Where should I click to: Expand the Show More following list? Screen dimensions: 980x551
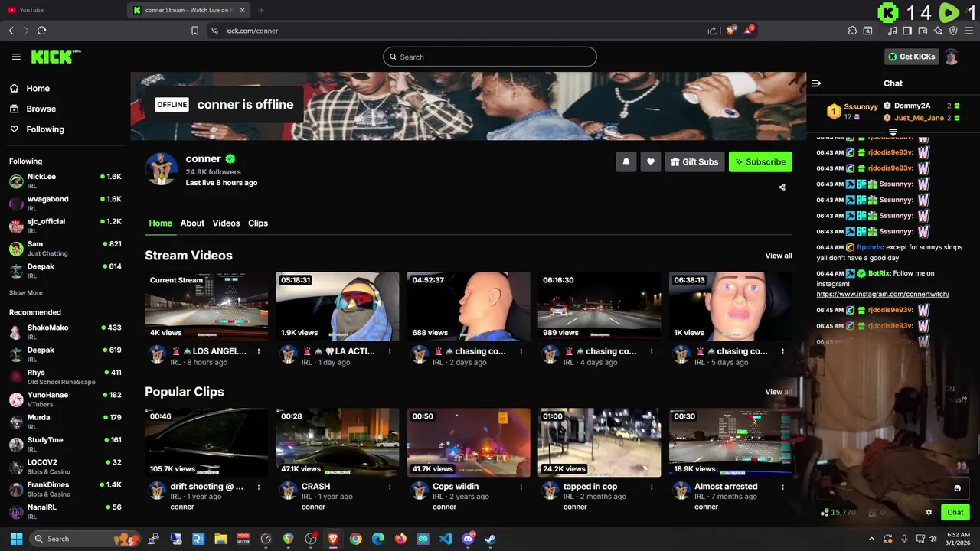[26, 292]
